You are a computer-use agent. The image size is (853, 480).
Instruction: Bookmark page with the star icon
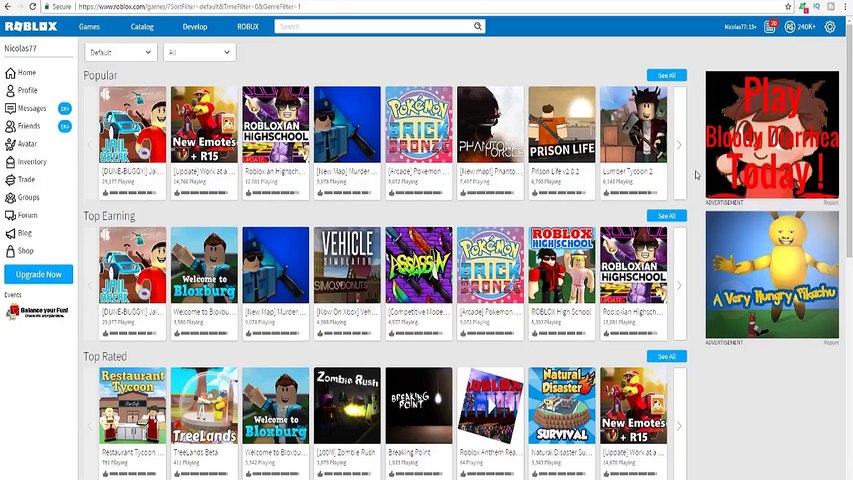click(x=788, y=7)
